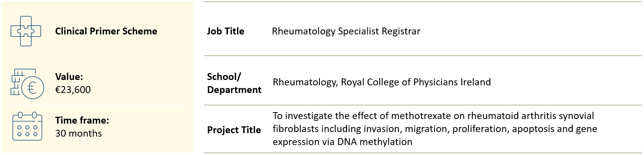Select the "Clinical Primer Scheme" heading
The height and width of the screenshot is (155, 644).
pyautogui.click(x=106, y=31)
